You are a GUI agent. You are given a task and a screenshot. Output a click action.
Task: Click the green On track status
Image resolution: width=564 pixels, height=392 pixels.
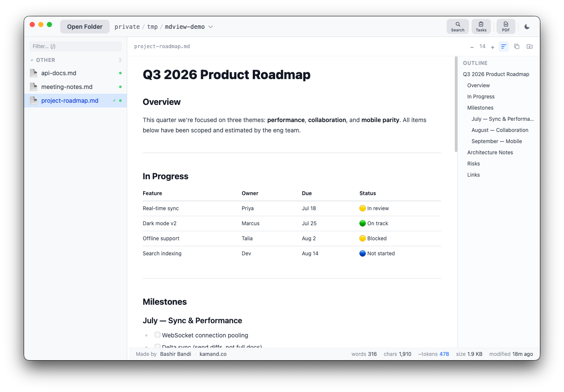pos(374,224)
